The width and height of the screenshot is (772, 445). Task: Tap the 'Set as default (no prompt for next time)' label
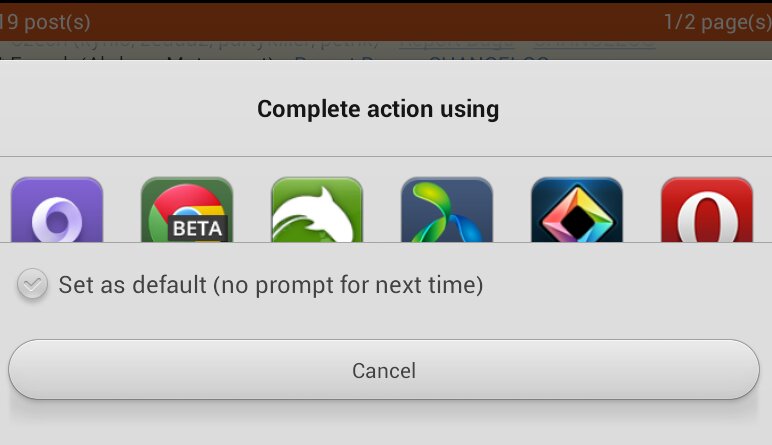pos(271,285)
